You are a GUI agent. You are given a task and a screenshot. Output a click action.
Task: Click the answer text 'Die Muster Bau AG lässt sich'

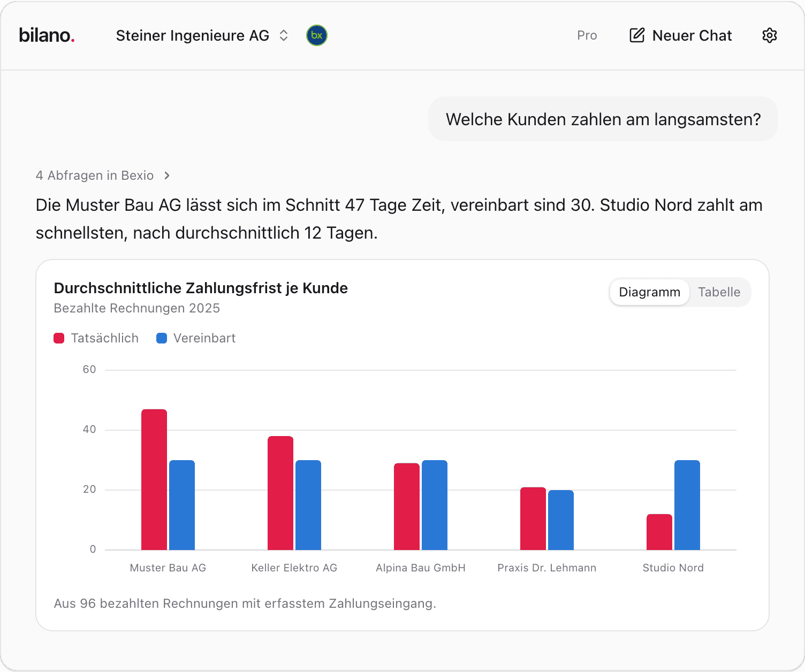[x=158, y=205]
